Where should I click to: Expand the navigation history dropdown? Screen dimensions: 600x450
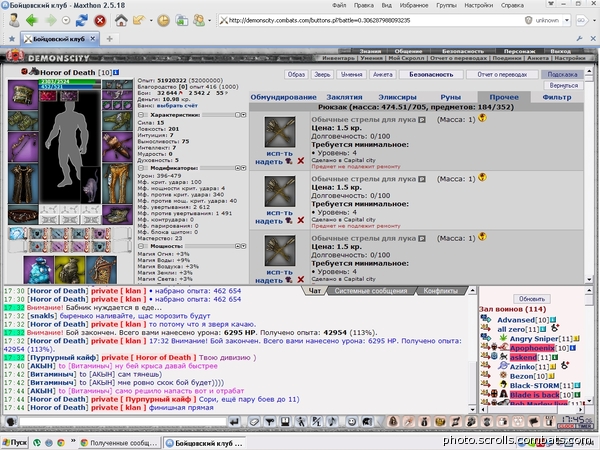[66, 20]
